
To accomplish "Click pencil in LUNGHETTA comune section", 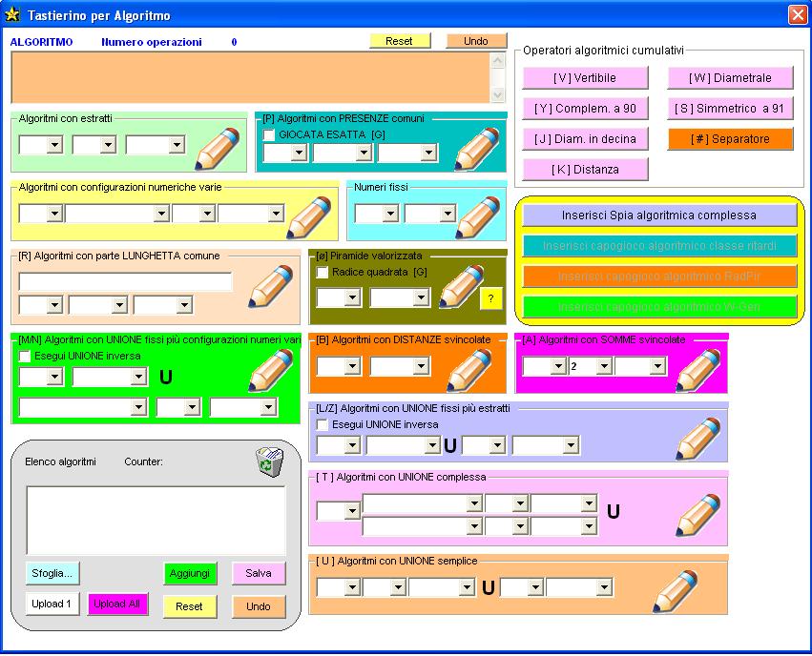I will 263,286.
